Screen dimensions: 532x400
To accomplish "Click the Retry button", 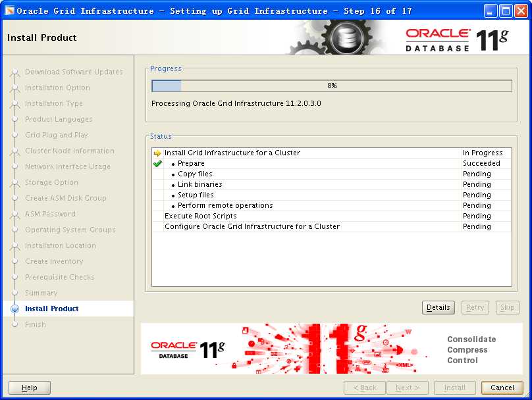I will (x=475, y=307).
